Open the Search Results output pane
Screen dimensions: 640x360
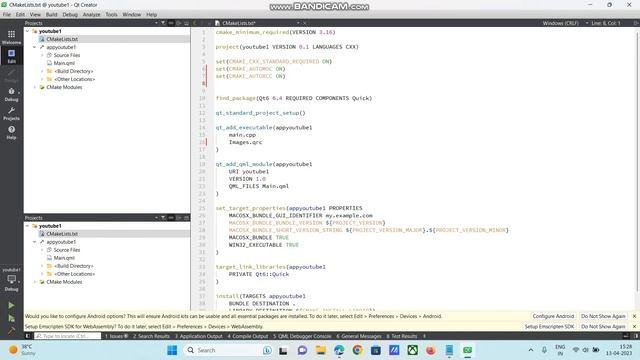[151, 336]
